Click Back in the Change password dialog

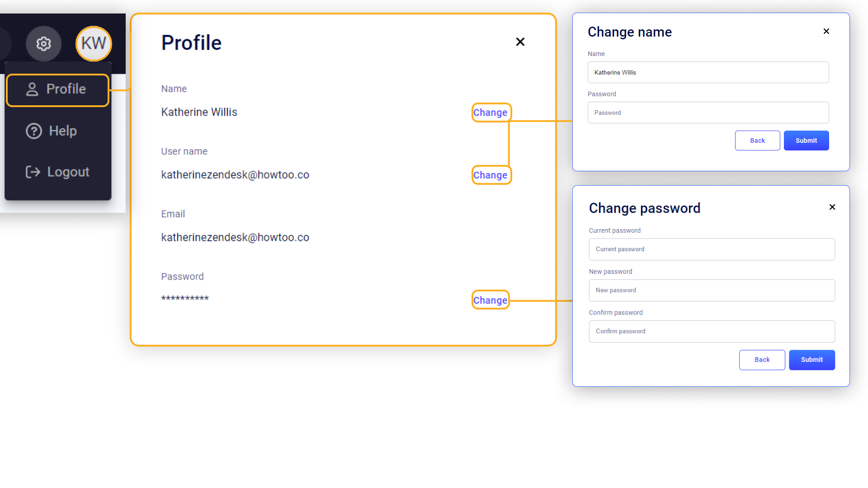762,360
